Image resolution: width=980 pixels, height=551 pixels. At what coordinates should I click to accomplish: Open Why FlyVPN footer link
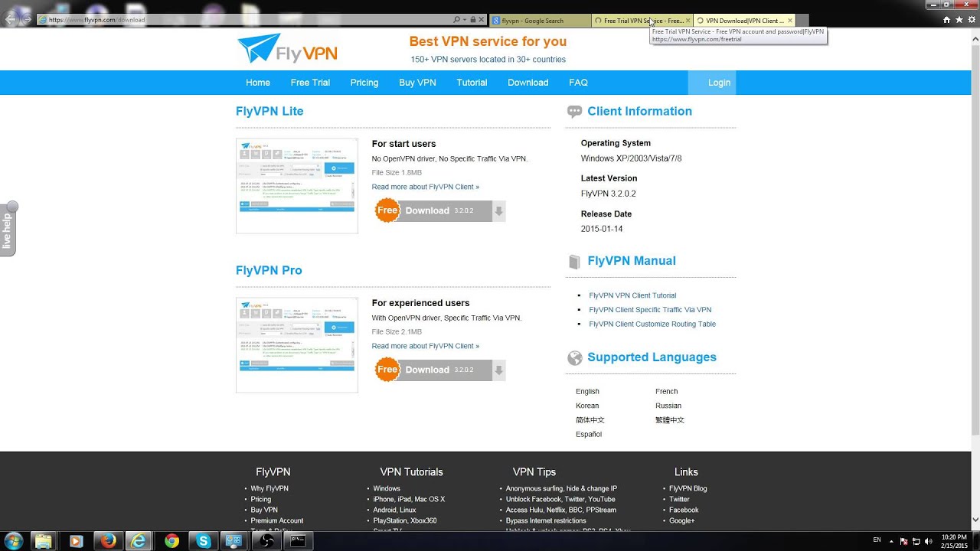(269, 488)
